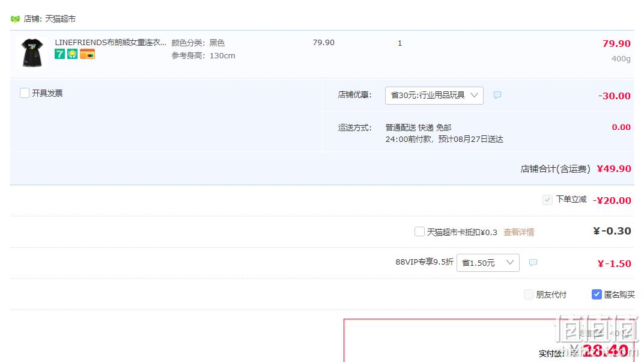Click the store name 天猫超市
This screenshot has height=362, width=644.
[60, 19]
